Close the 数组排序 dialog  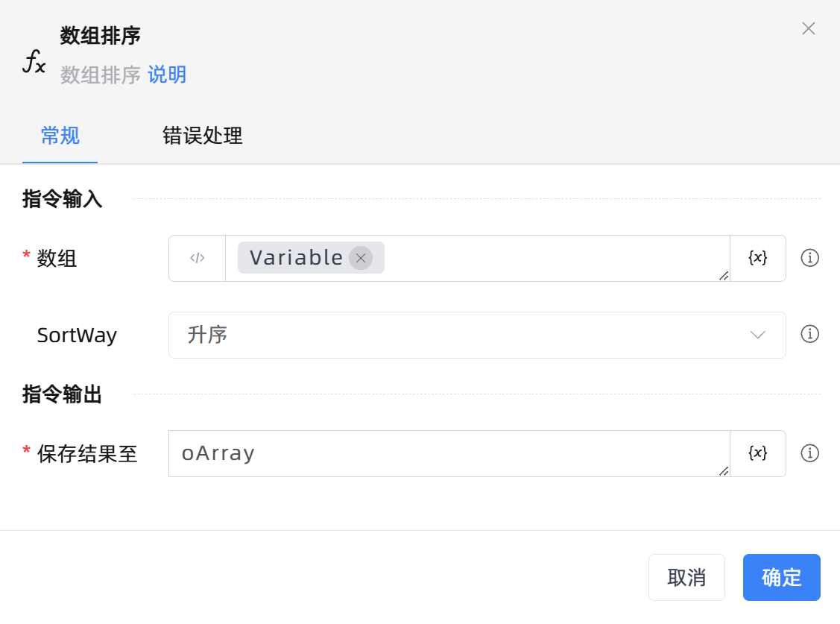pyautogui.click(x=808, y=29)
